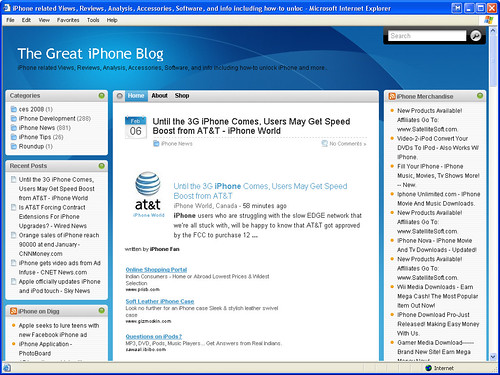Click the RSS icon beside iPhone Merchandise
Viewport: 500px width, 375px height.
(x=392, y=96)
